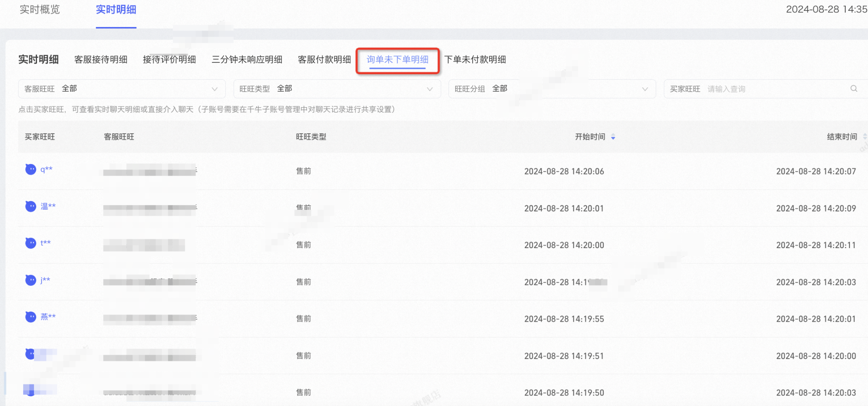The width and height of the screenshot is (868, 406).
Task: View the 下单未付款明细 tab
Action: tap(475, 60)
